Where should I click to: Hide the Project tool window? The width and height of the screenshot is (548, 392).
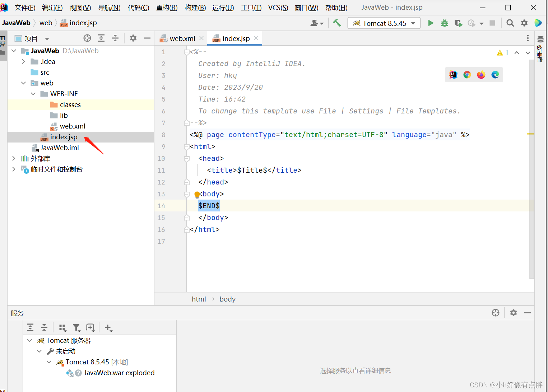[147, 38]
